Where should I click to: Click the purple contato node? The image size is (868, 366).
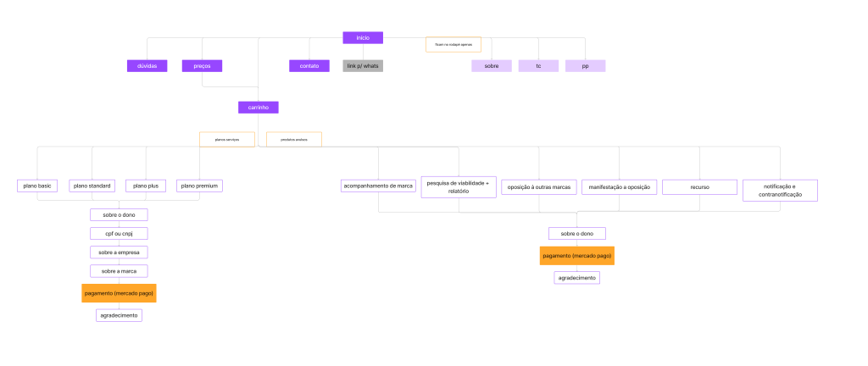(x=309, y=66)
